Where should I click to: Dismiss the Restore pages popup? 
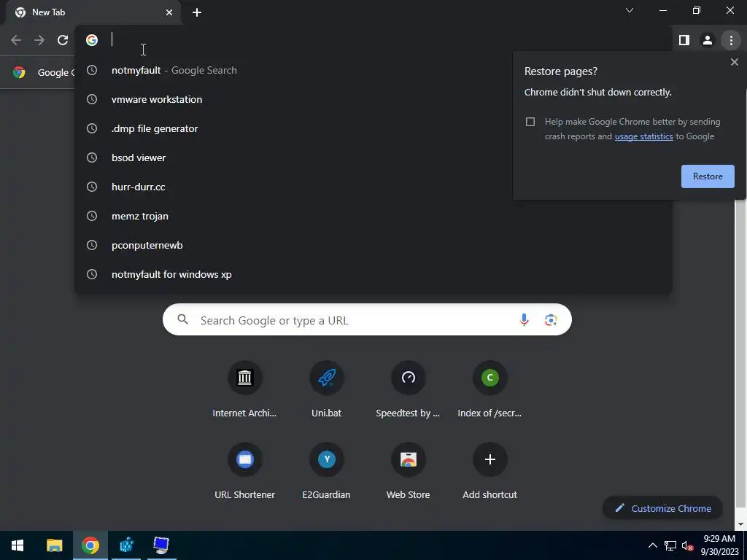pos(734,62)
